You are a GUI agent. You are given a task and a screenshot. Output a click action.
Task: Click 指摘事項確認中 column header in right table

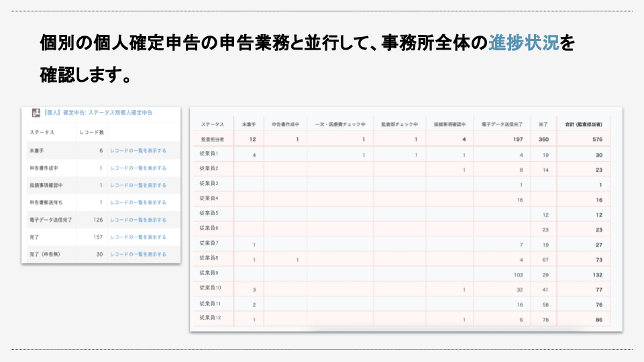point(449,124)
